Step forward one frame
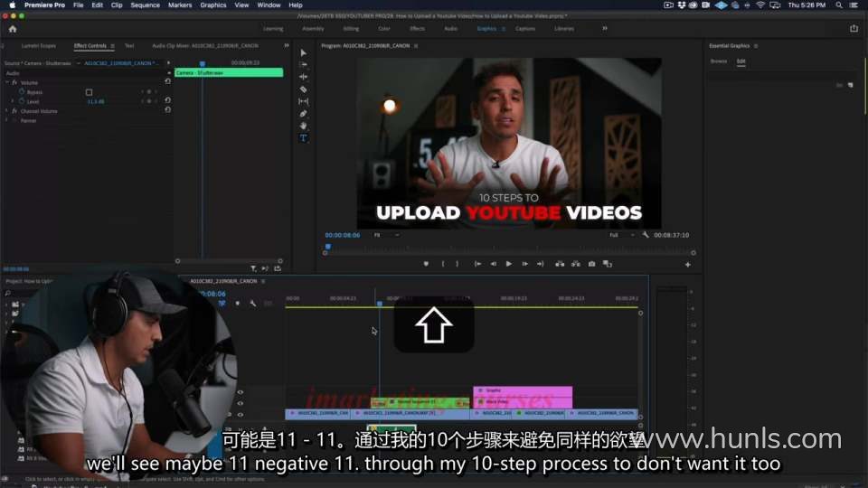868x488 pixels. (524, 264)
